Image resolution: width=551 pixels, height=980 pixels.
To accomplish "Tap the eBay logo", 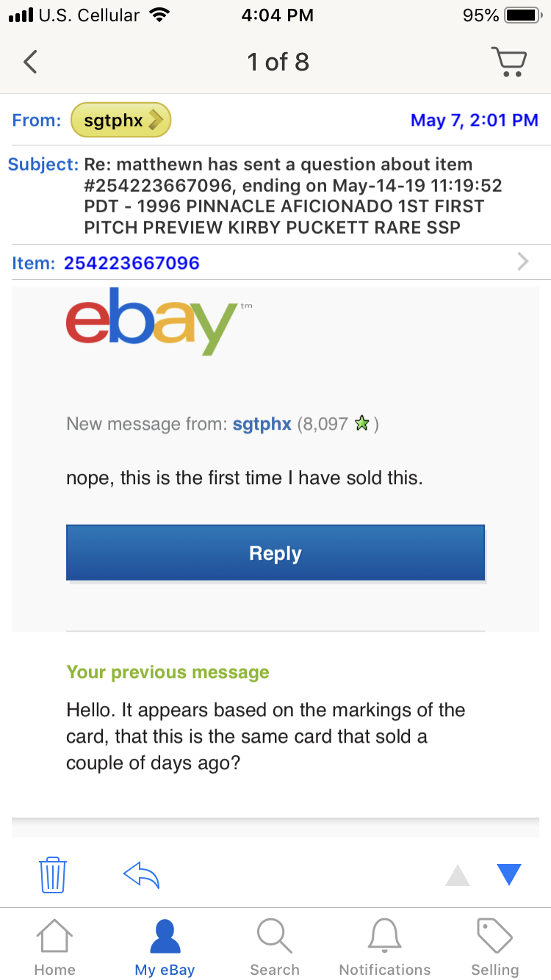I will pyautogui.click(x=151, y=322).
